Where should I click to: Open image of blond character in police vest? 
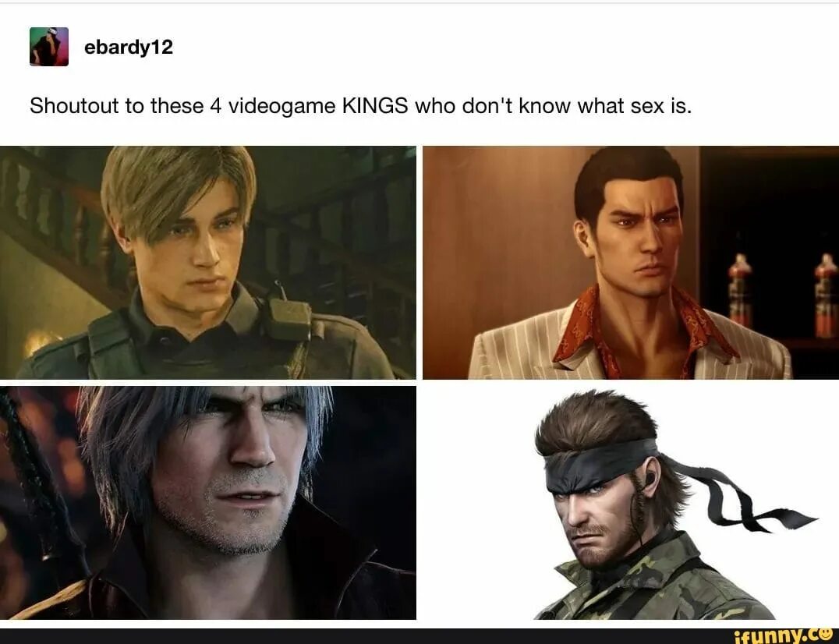[207, 263]
